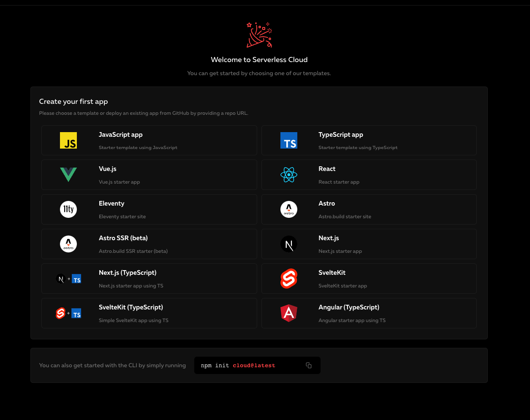Click the SvelteKit S logo icon
The height and width of the screenshot is (420, 530).
289,278
